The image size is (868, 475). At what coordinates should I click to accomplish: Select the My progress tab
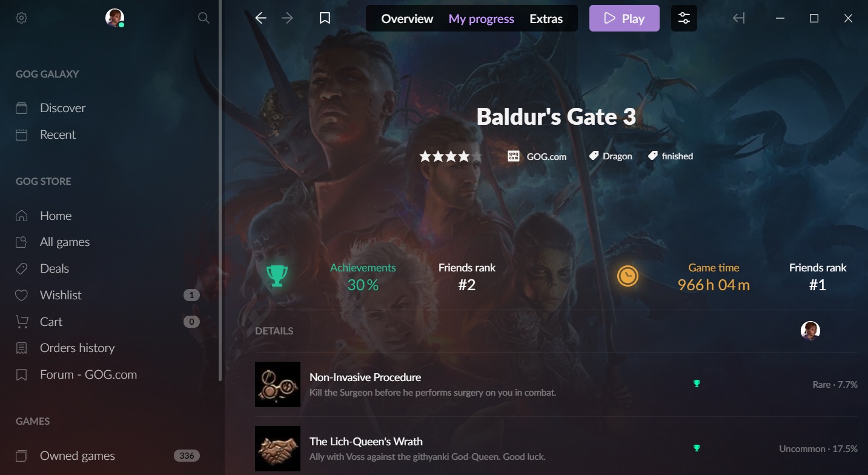tap(481, 19)
